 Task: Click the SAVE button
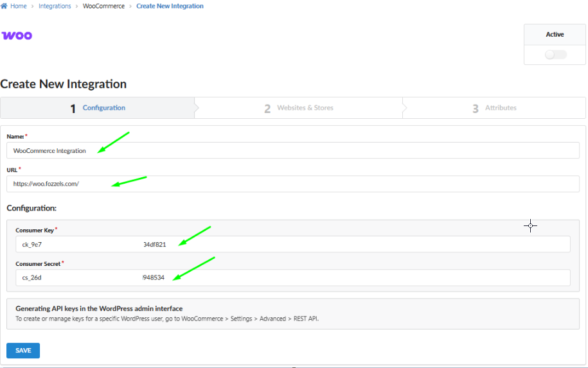coord(23,351)
